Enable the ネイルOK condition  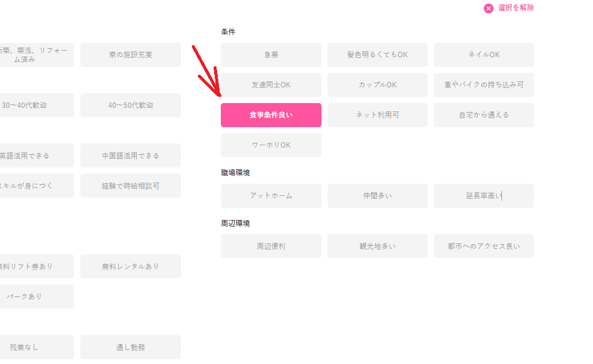(484, 55)
